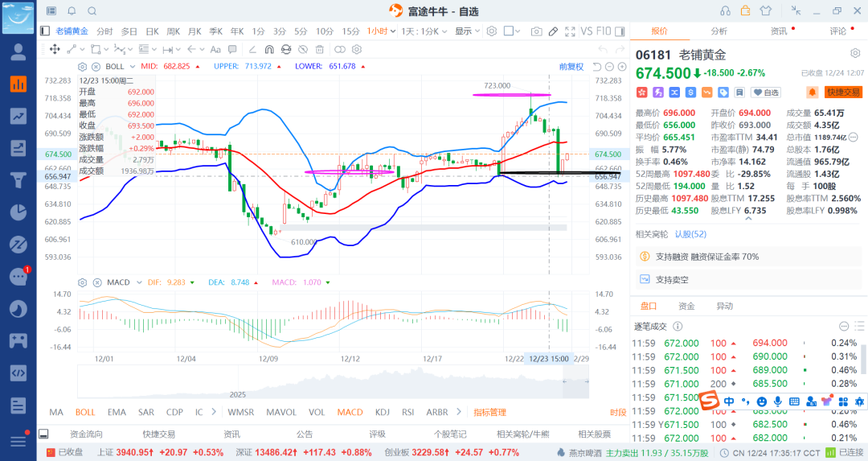Toggle the bottom panel icon left of 资金流向
This screenshot has width=868, height=461.
pos(43,434)
